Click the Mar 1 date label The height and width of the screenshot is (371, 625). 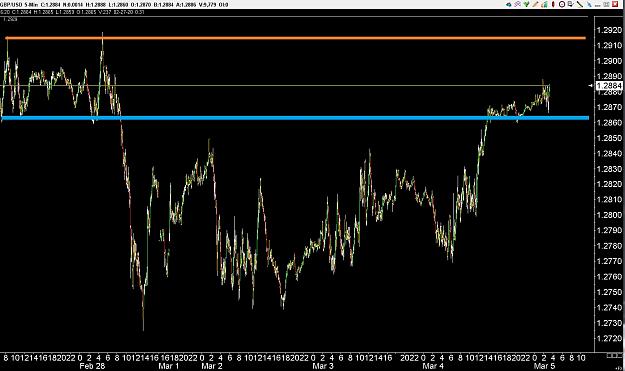[168, 366]
